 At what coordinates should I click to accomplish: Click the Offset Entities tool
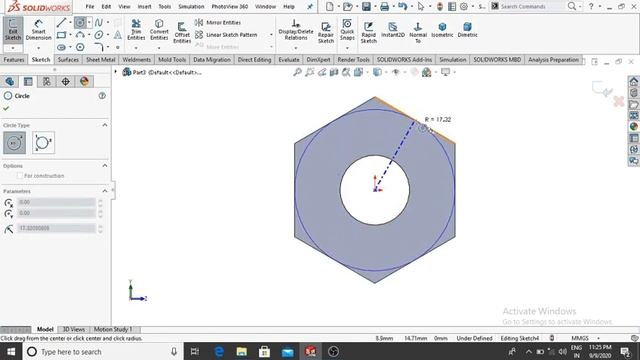[182, 33]
